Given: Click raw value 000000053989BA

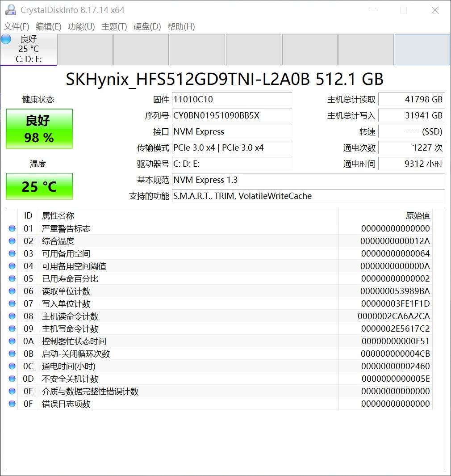Looking at the screenshot, I should (x=395, y=291).
